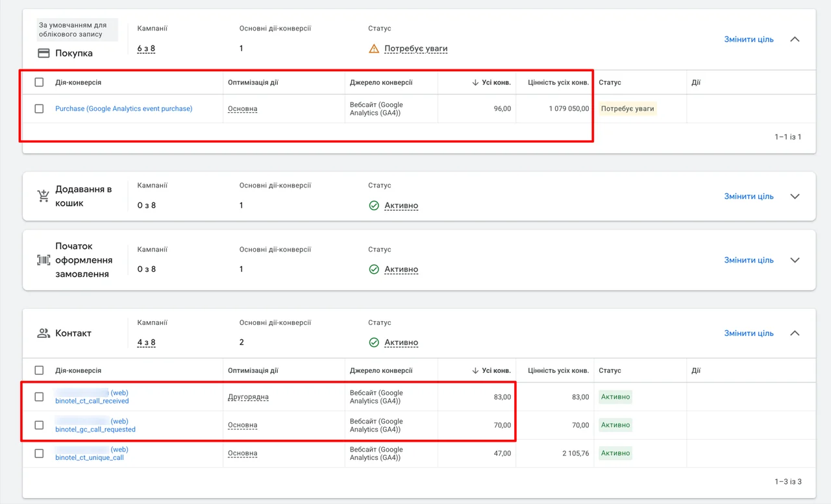Click Активно badge in binotel_ct_call_received row
The height and width of the screenshot is (504, 831).
[615, 397]
